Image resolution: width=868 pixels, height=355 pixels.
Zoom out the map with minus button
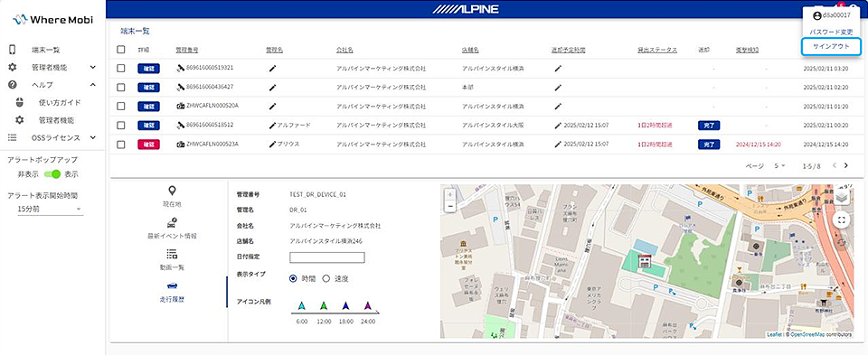click(x=450, y=206)
